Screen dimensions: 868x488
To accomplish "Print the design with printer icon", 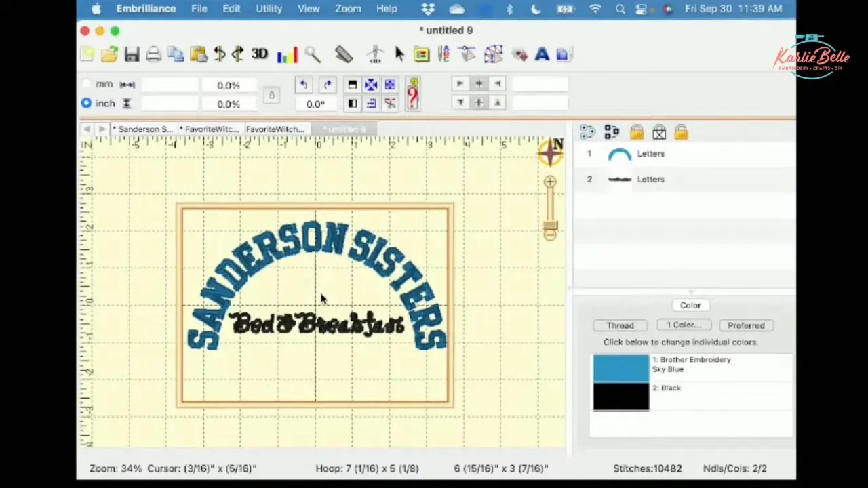I will click(154, 55).
